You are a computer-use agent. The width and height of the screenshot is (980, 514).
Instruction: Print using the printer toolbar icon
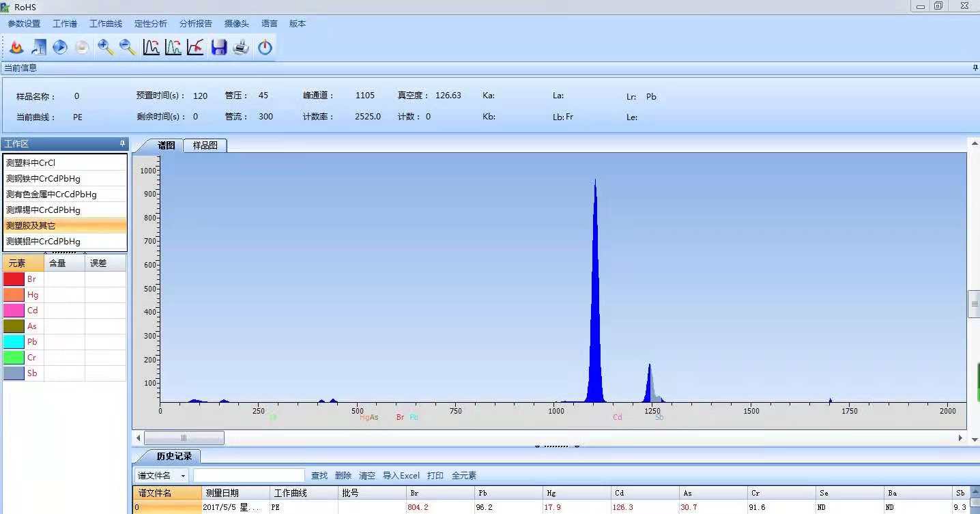tap(241, 47)
